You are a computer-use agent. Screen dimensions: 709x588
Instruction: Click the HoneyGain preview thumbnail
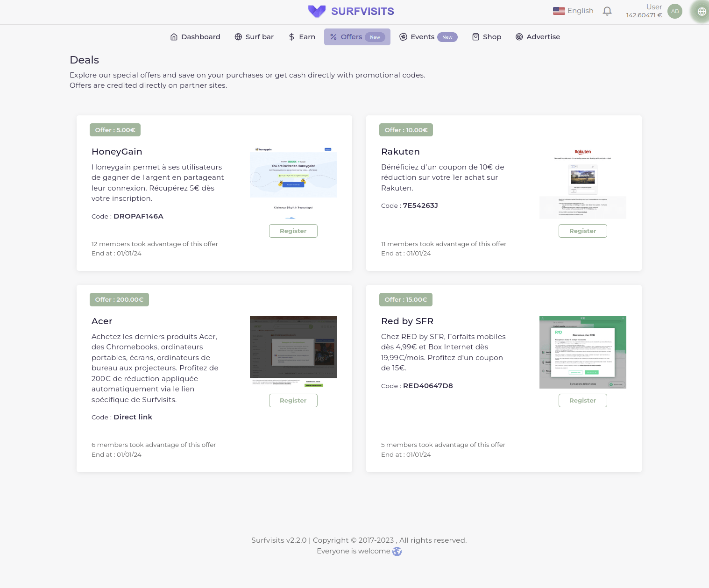point(293,183)
